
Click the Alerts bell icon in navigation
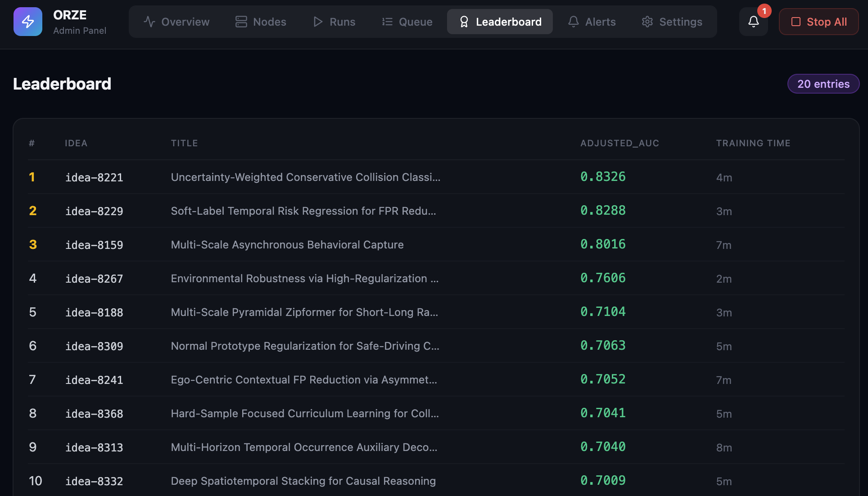pyautogui.click(x=573, y=21)
